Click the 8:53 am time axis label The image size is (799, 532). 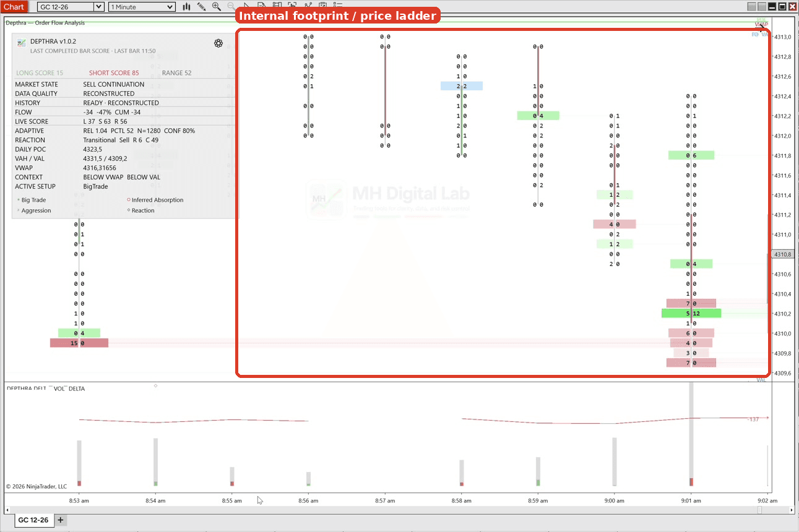[79, 501]
